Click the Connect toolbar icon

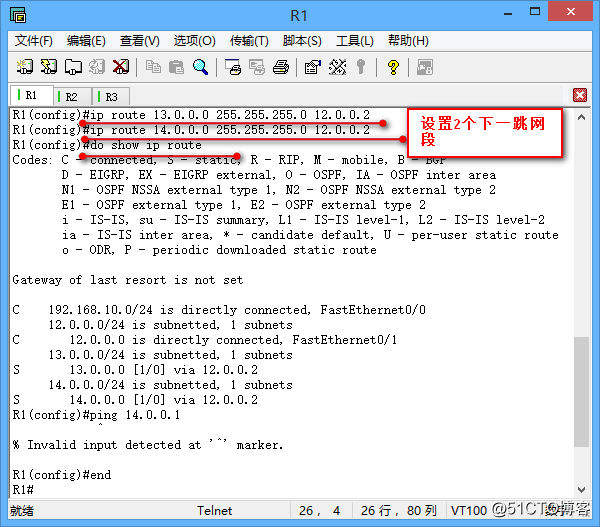(x=25, y=67)
